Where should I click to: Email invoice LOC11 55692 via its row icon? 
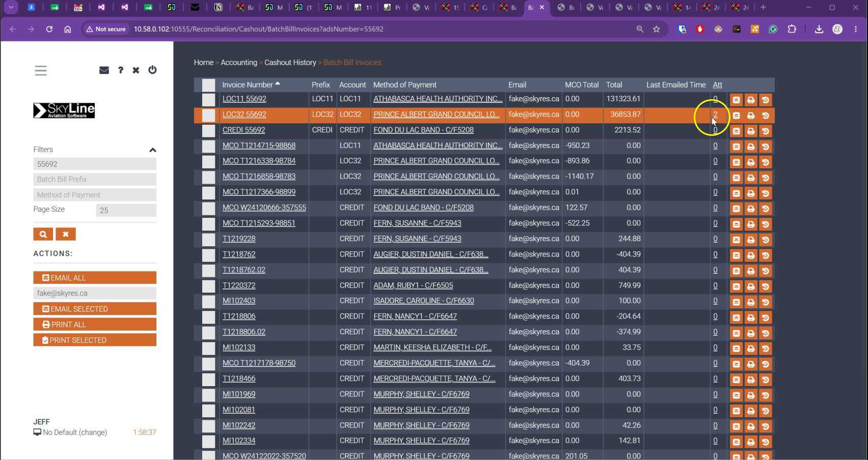pyautogui.click(x=736, y=100)
